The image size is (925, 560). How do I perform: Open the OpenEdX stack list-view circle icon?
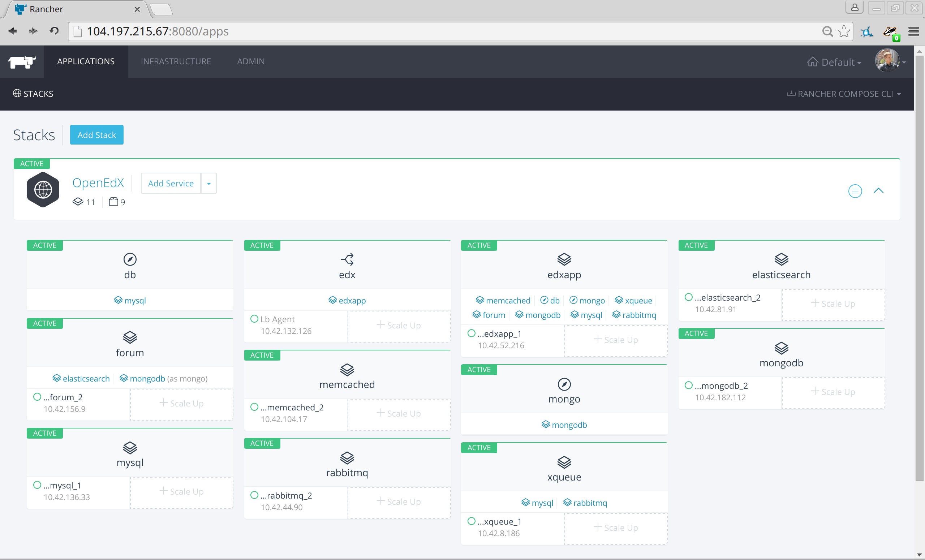(855, 191)
